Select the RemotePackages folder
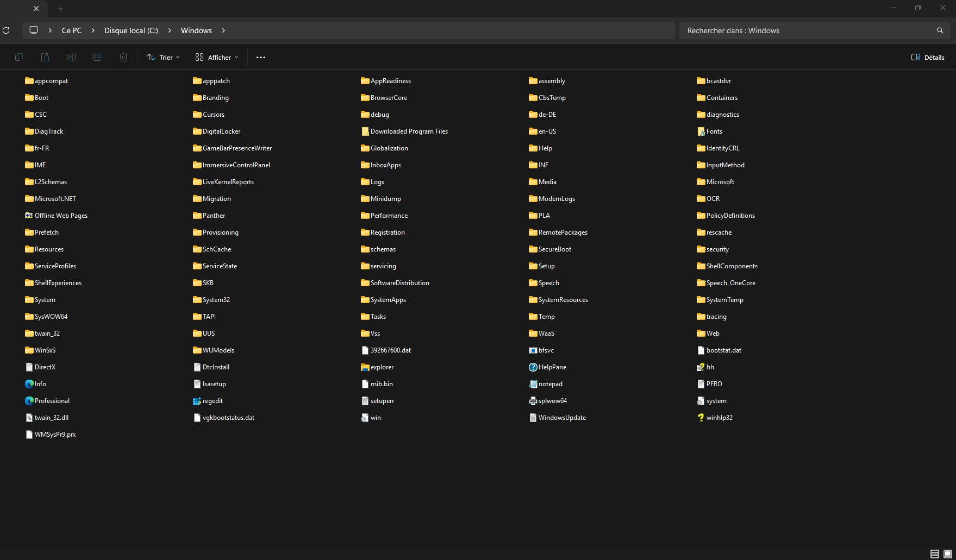 click(558, 232)
